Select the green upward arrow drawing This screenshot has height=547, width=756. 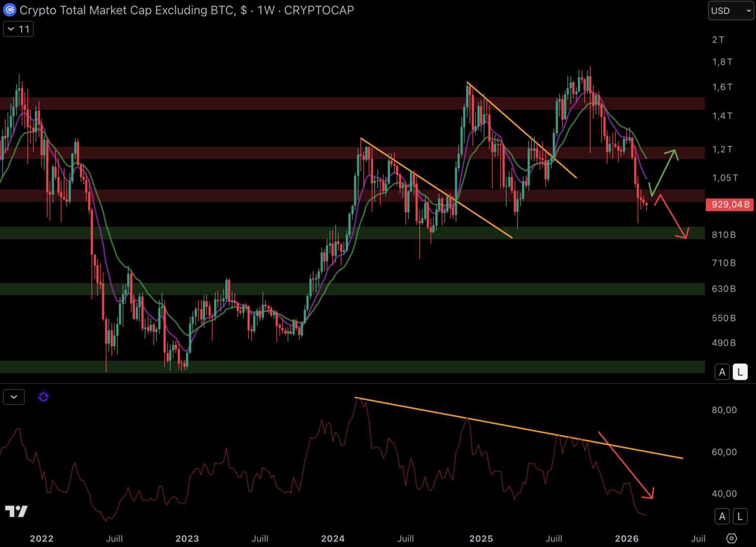point(664,172)
